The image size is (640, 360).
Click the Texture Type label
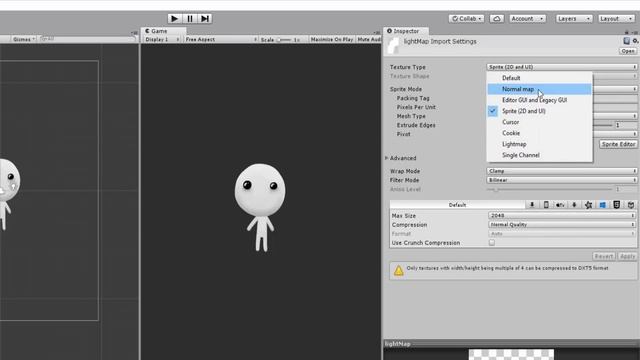pos(407,67)
